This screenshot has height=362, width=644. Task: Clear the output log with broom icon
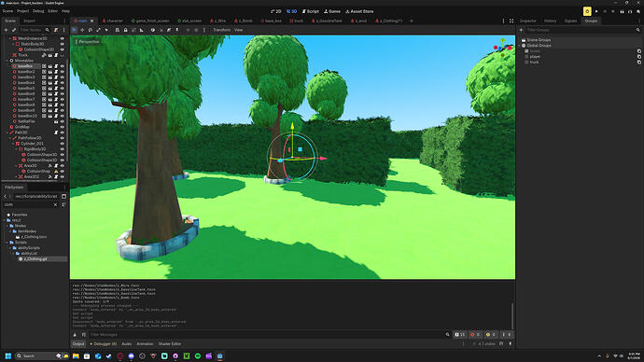pyautogui.click(x=75, y=335)
